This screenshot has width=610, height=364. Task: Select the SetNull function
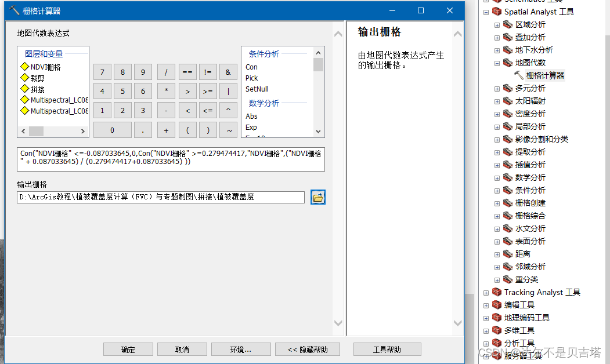click(257, 89)
